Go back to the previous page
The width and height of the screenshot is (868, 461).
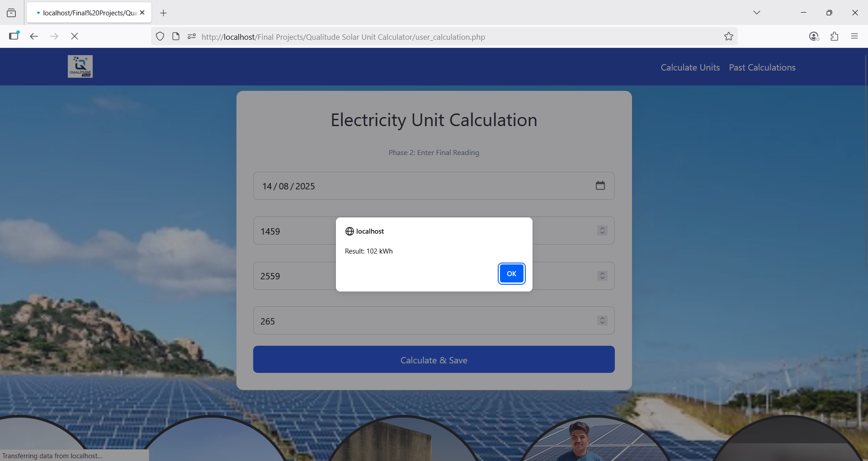[x=34, y=36]
